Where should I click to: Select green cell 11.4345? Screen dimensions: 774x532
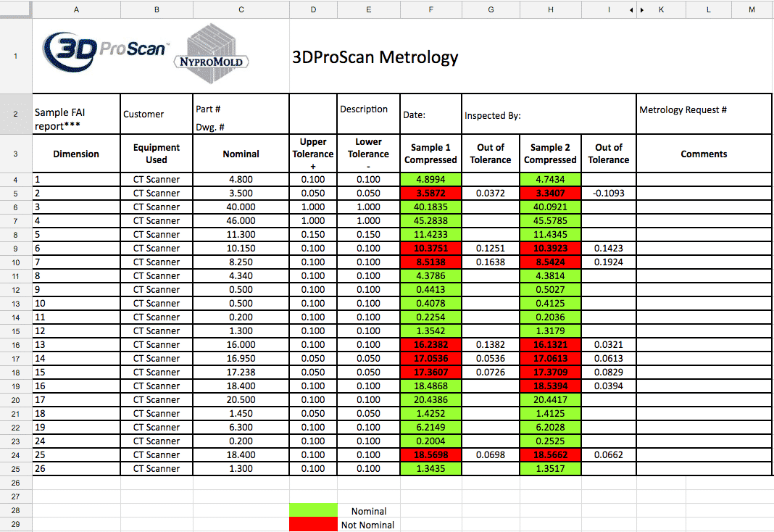550,235
